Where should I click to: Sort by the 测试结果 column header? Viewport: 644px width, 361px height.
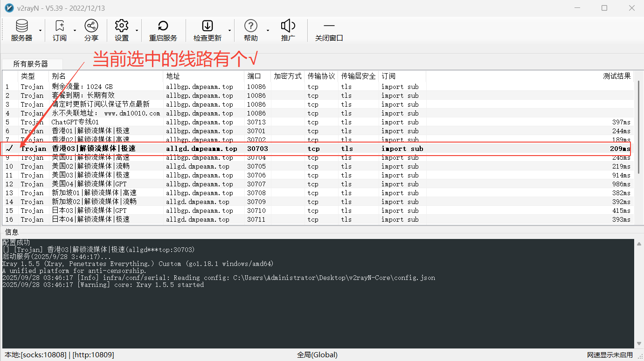(616, 76)
